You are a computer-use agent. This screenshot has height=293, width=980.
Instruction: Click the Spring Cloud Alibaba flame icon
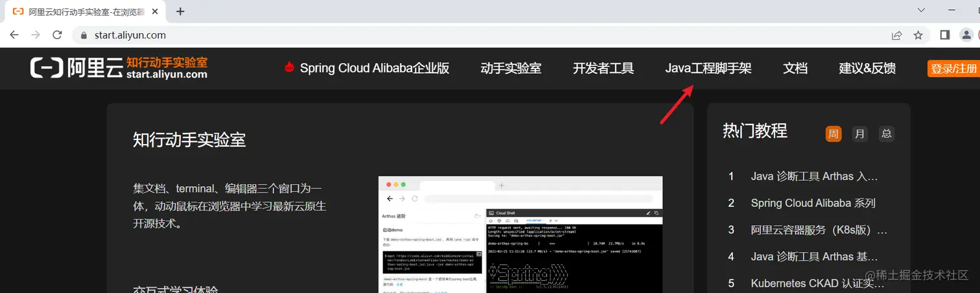pyautogui.click(x=290, y=67)
